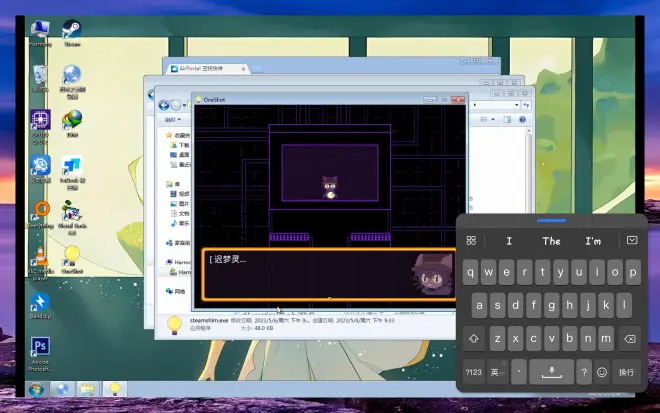Open the 组织 organize menu dropdown

[x=173, y=120]
